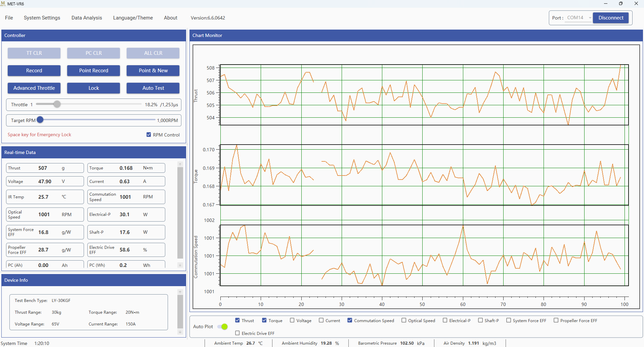Click the Torque chart plot area
Image resolution: width=644 pixels, height=347 pixels.
424,175
